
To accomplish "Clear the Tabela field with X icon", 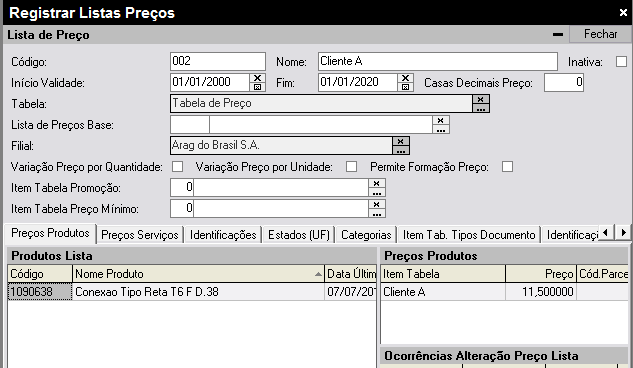I will [x=480, y=99].
